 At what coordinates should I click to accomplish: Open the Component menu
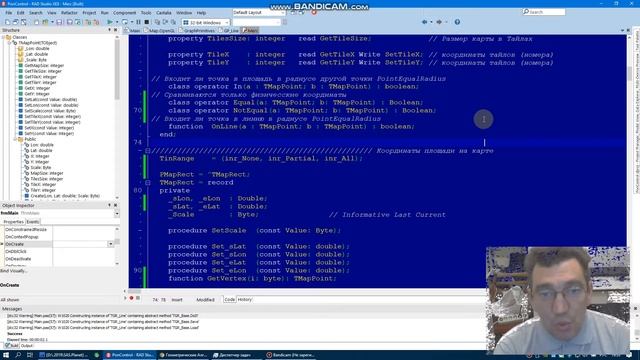(124, 13)
